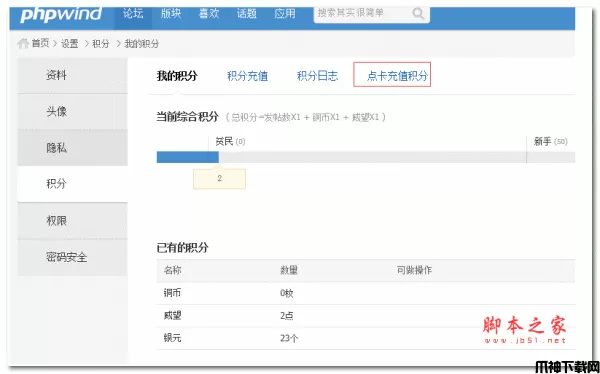600x374 pixels.
Task: Open the 论坛 nav menu
Action: tap(133, 13)
